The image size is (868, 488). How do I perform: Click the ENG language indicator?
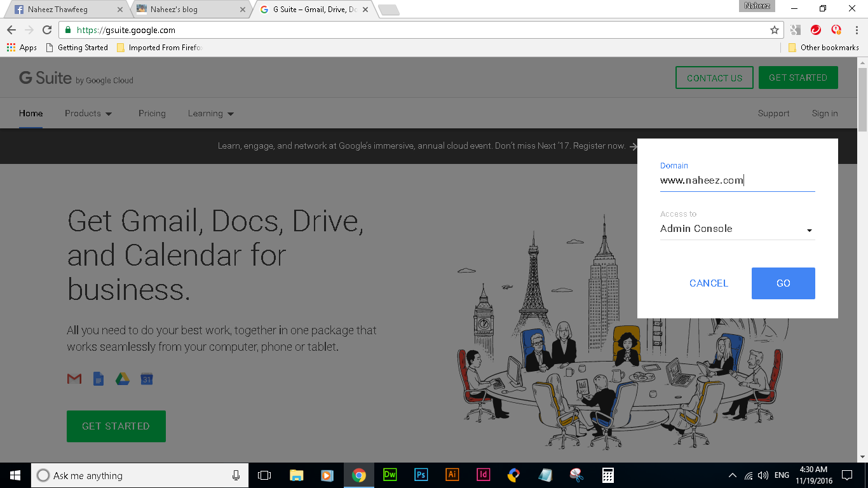[782, 475]
